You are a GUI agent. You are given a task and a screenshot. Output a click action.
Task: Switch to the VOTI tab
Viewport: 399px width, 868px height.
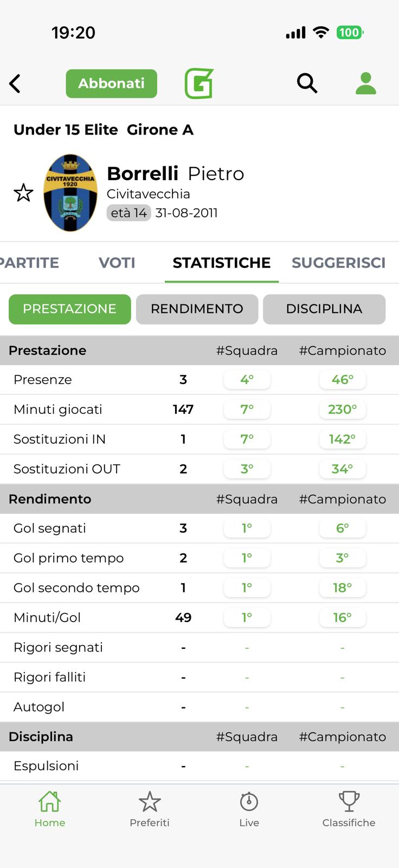coord(117,263)
